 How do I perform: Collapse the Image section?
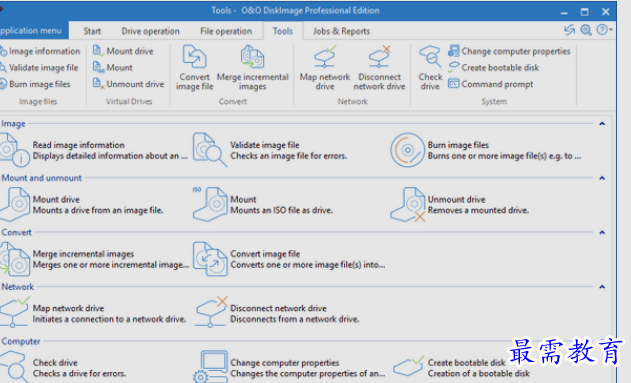[x=602, y=124]
